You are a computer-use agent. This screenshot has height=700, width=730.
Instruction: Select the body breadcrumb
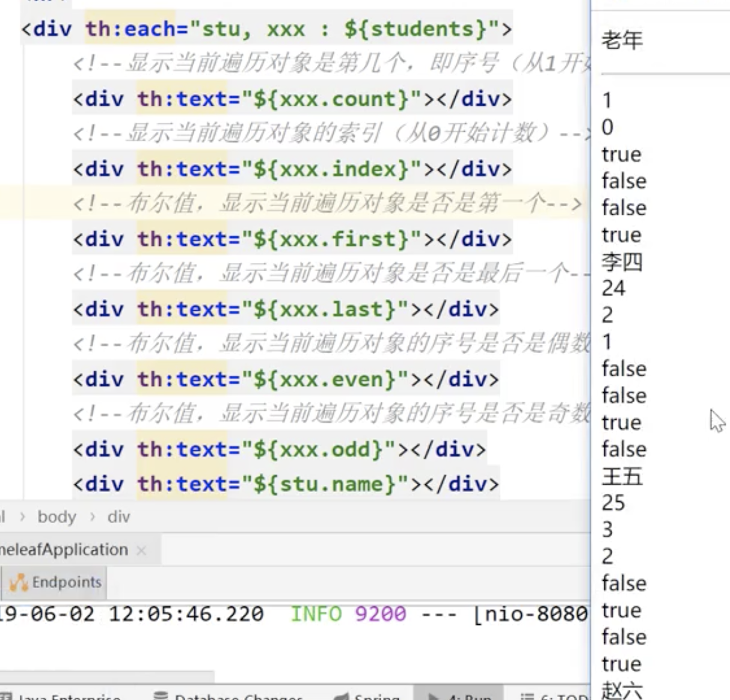pyautogui.click(x=57, y=517)
